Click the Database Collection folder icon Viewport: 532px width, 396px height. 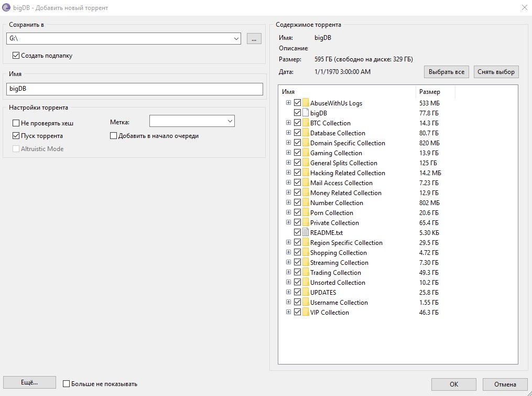coord(306,133)
